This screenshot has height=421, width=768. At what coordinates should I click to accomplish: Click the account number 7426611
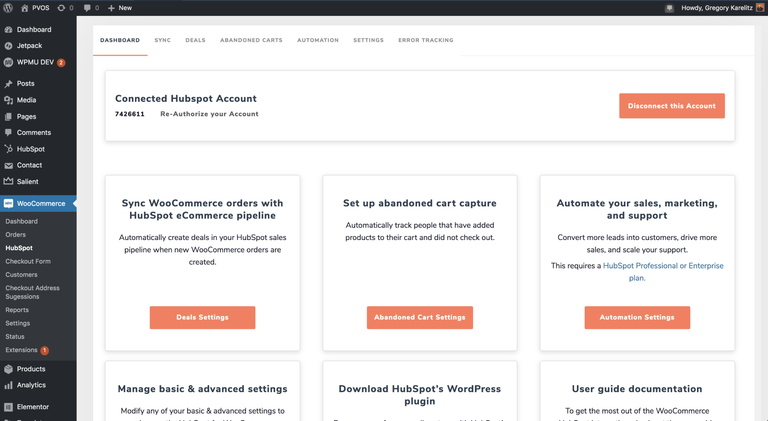tap(130, 114)
